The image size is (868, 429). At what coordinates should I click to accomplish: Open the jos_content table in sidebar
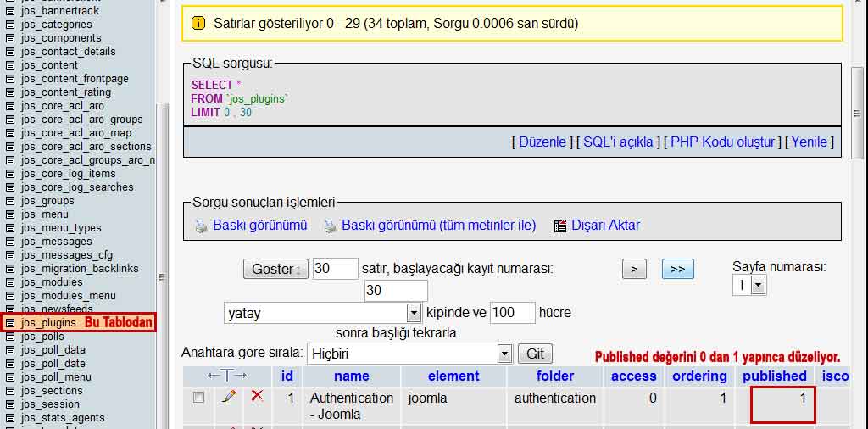pyautogui.click(x=49, y=65)
